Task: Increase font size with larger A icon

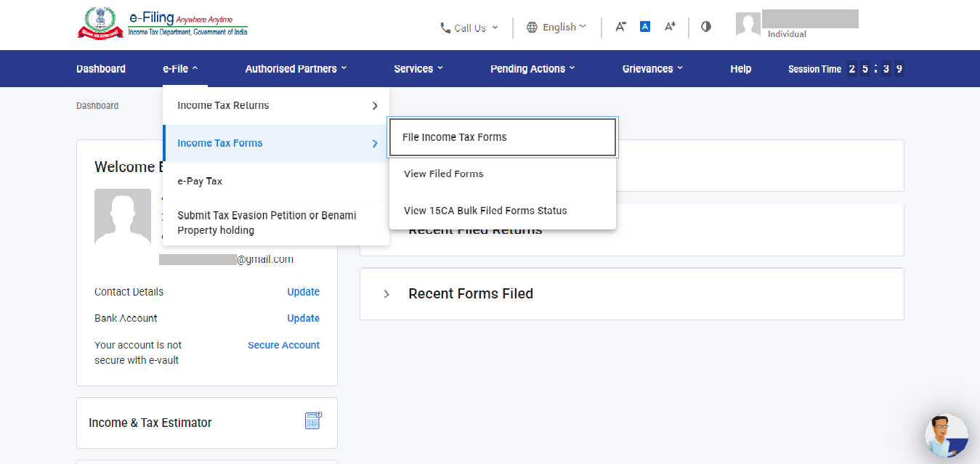Action: (670, 27)
